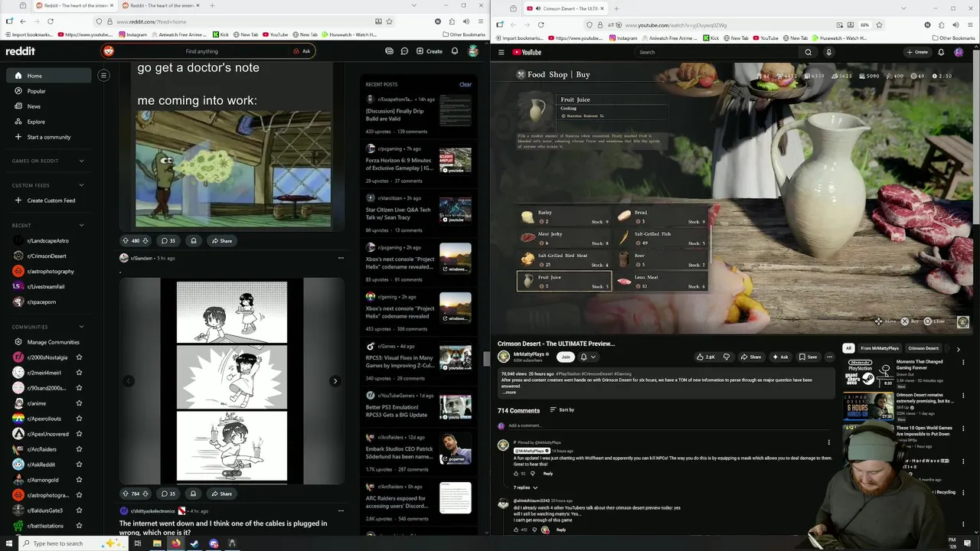Open comments on the 480-point meme post

click(168, 240)
